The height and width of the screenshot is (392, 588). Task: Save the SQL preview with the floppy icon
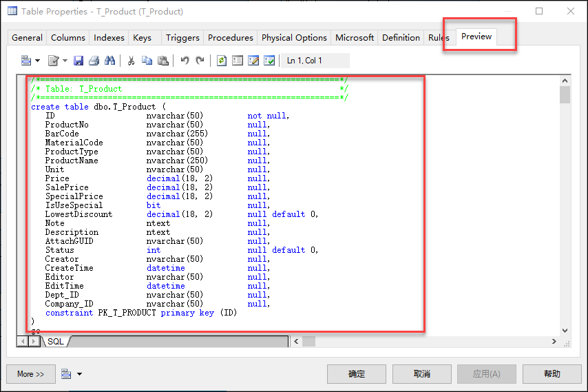coord(78,61)
